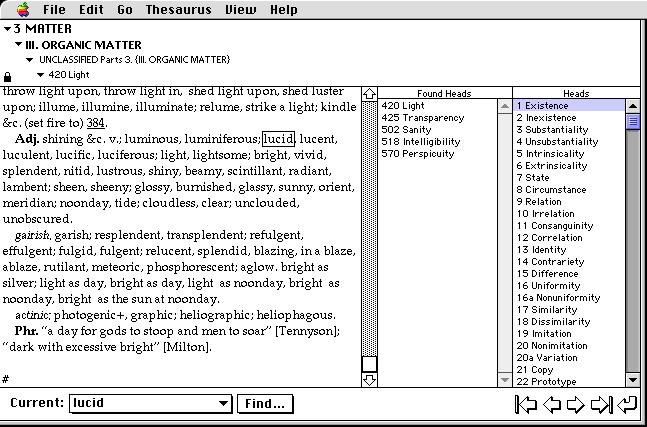Screen dimensions: 647x427
Task: Open the Thesaurus menu
Action: click(x=179, y=9)
